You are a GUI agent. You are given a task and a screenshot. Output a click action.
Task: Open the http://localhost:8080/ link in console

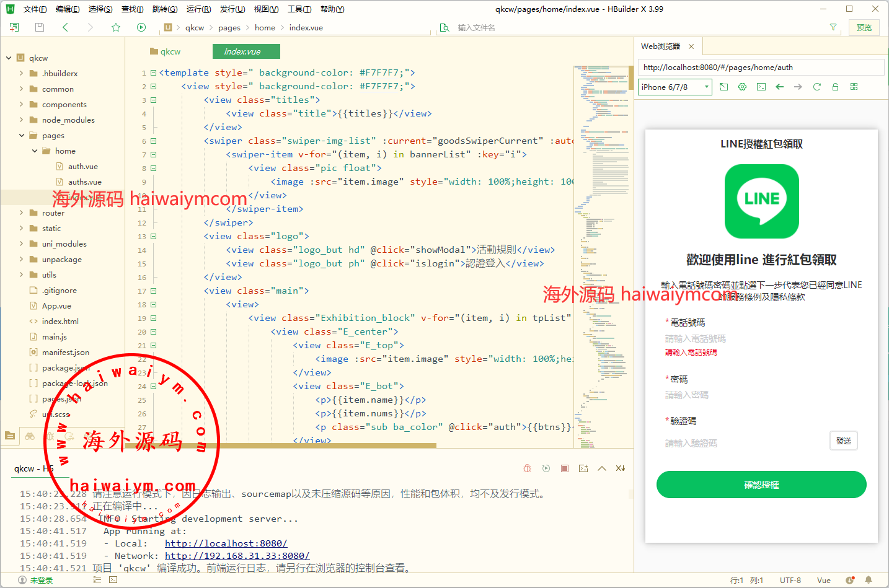226,543
